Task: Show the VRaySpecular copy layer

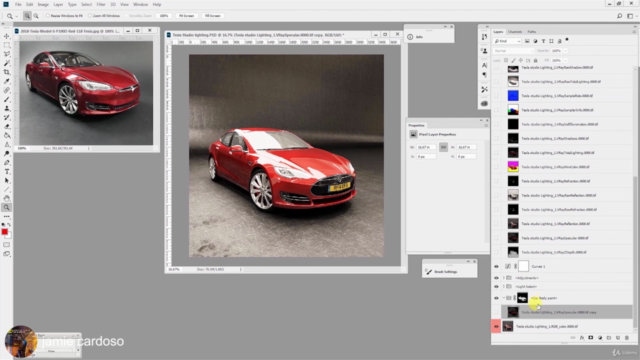Action: pos(496,312)
